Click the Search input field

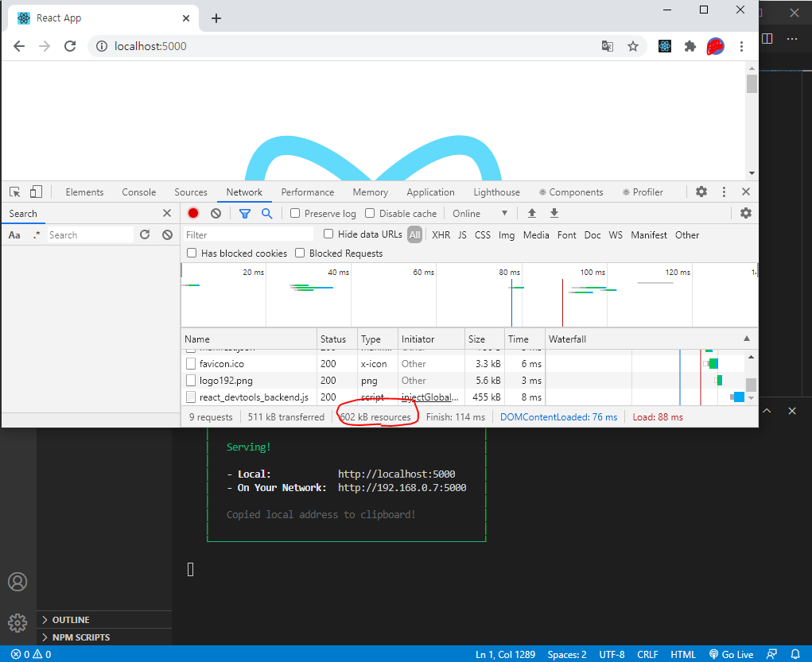(x=90, y=235)
